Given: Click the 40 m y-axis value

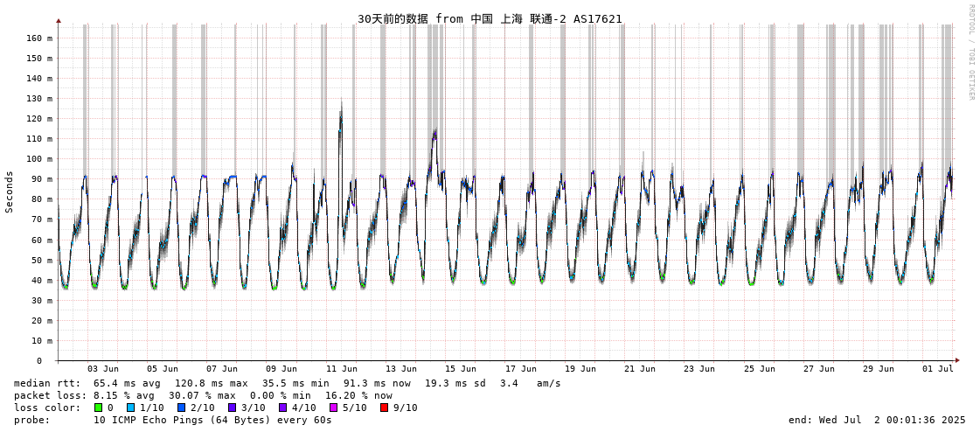Looking at the screenshot, I should pos(42,280).
